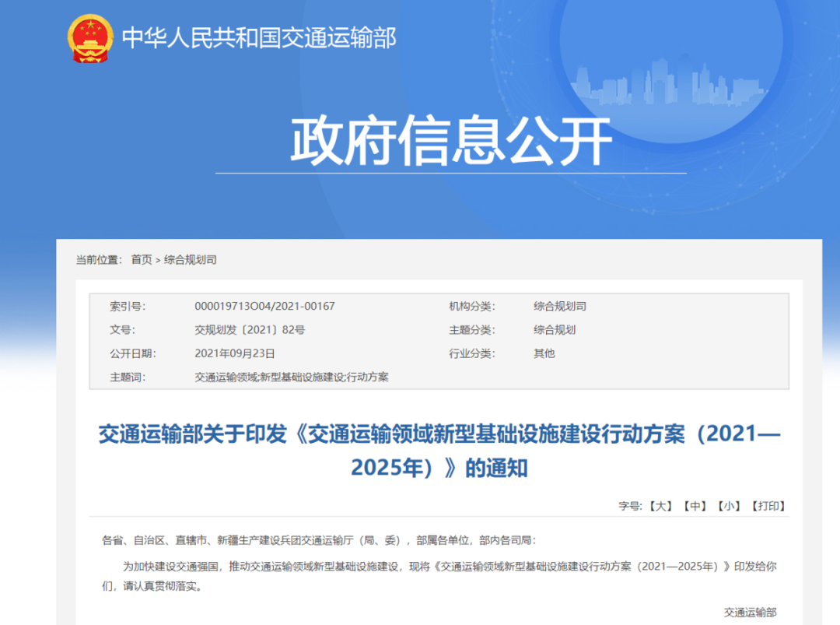Select keywords 交通运输领域;新型基础设施建设;行动方案

pos(292,377)
